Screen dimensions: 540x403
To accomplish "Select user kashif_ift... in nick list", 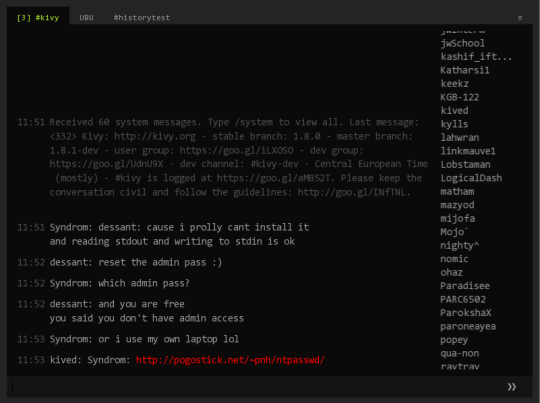I will (x=476, y=56).
